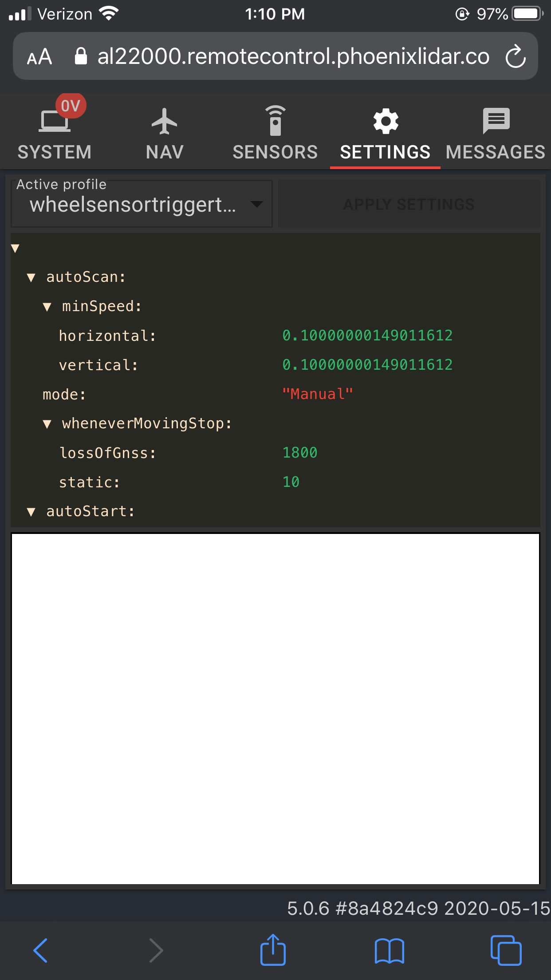Open the Active profile dropdown

tap(142, 204)
